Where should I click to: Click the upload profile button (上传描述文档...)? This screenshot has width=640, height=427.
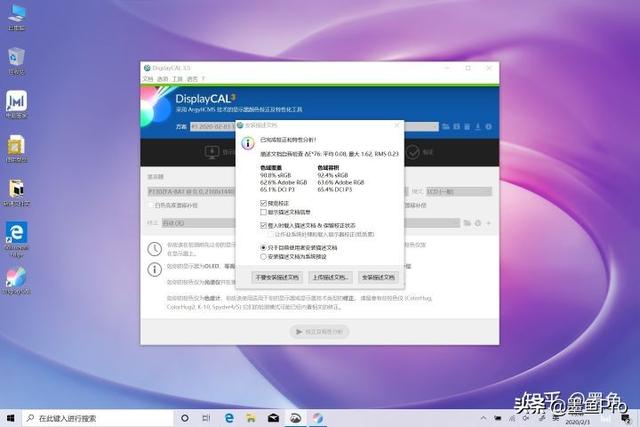coord(330,277)
